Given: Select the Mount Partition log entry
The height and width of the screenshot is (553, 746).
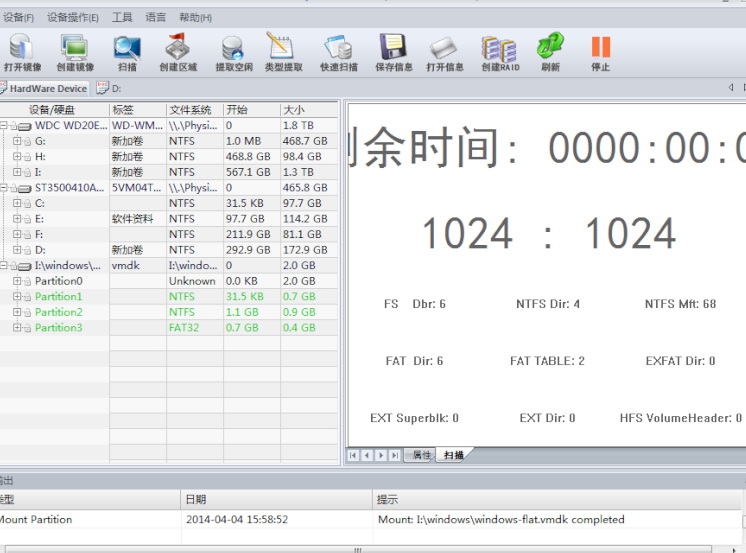Looking at the screenshot, I should [x=371, y=519].
